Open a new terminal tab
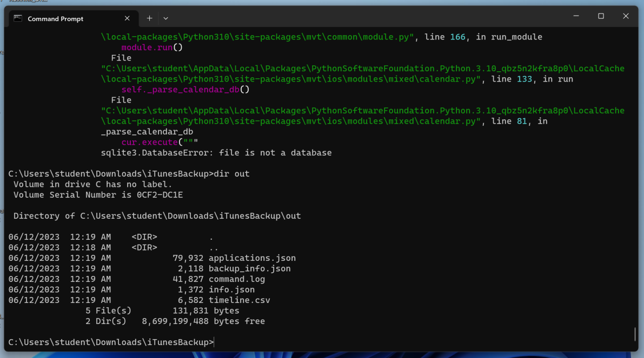This screenshot has width=644, height=358. (x=149, y=18)
